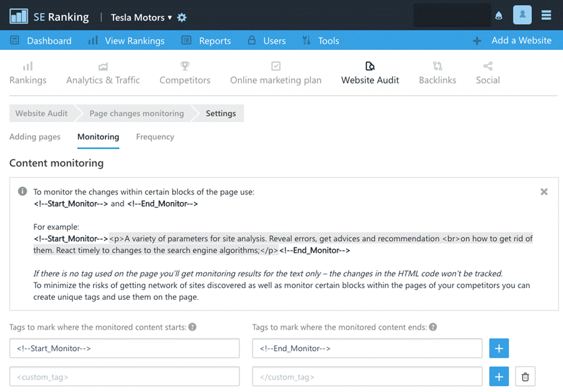Click Add a Website button

[512, 41]
